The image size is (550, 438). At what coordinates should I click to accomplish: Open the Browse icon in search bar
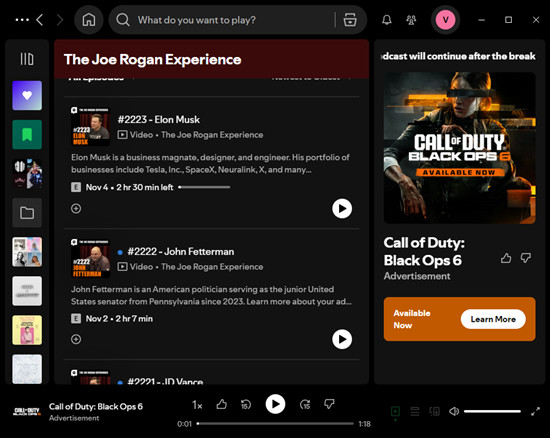point(350,20)
